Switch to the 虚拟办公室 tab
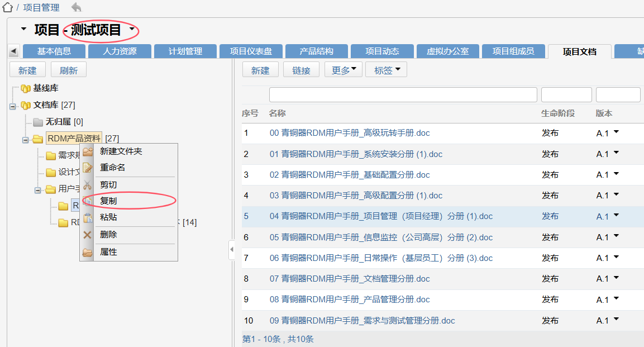The width and height of the screenshot is (644, 347). pos(448,51)
